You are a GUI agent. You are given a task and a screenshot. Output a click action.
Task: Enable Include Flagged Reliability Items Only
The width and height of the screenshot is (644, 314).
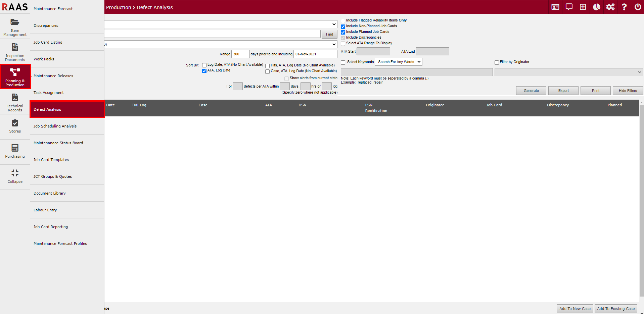[343, 21]
